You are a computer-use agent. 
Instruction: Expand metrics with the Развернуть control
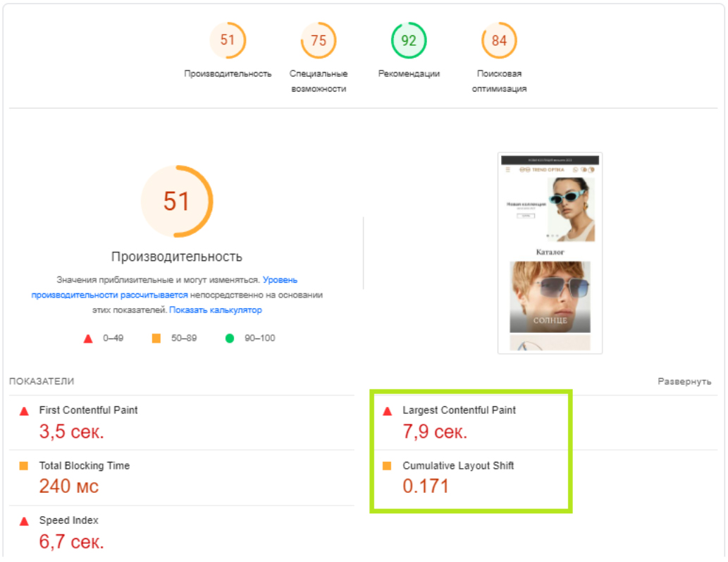[x=684, y=381]
